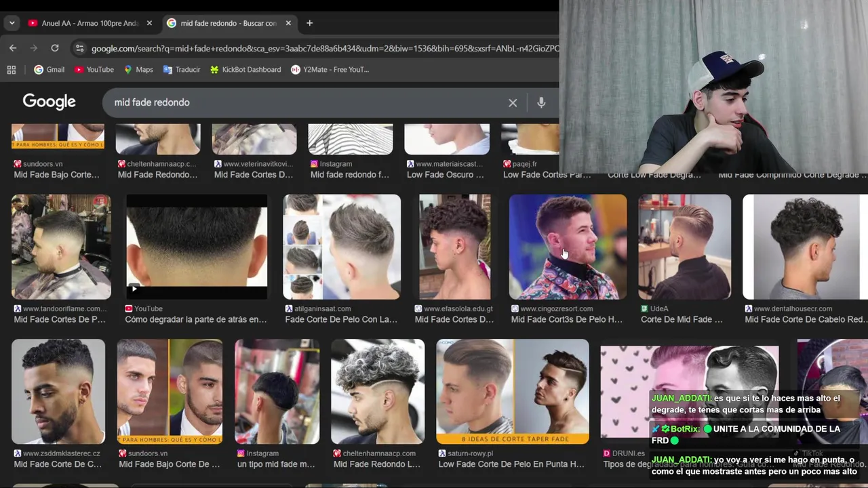
Task: Open the tab search dropdown arrow
Action: point(12,23)
